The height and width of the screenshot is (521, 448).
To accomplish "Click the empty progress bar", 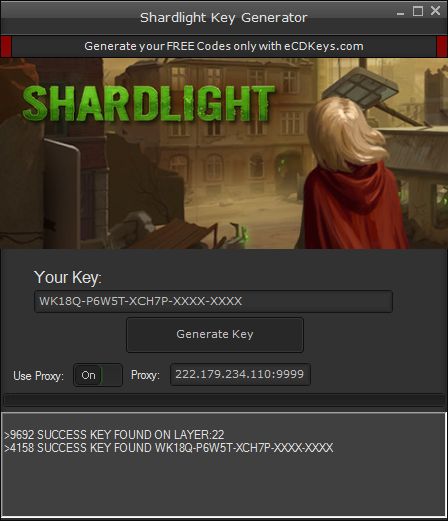I will [224, 400].
